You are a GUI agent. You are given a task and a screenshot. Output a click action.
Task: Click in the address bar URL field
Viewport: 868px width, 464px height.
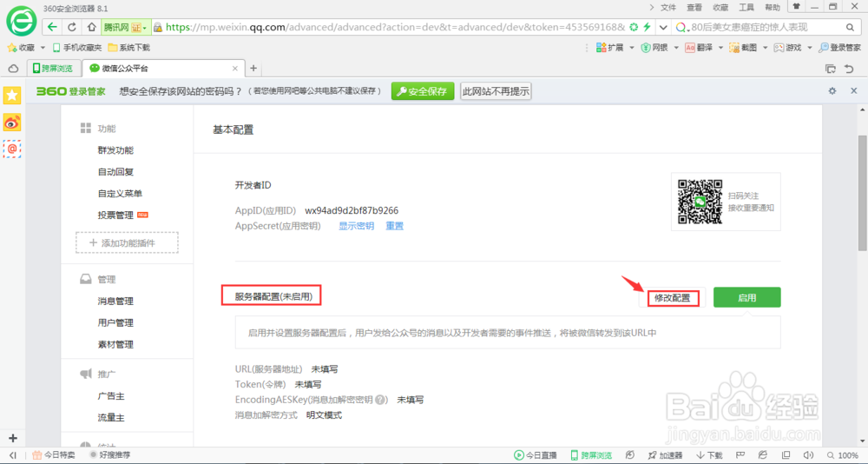point(395,27)
